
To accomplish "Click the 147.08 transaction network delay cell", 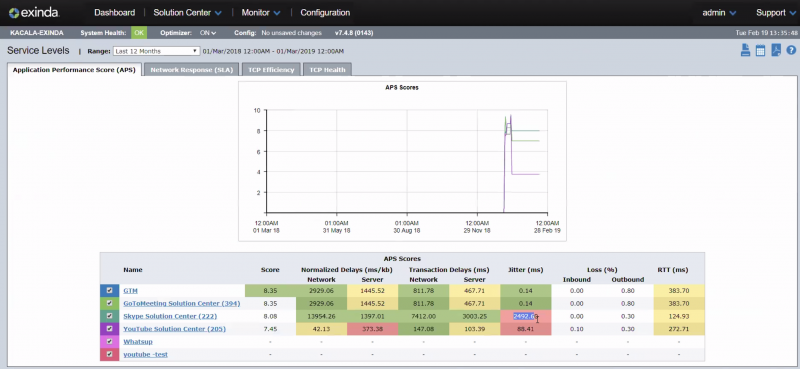I will point(423,329).
